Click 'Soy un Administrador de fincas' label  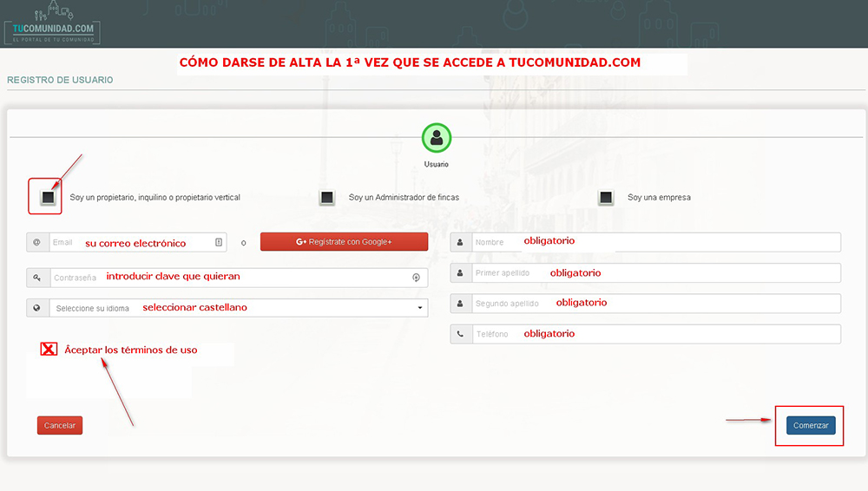point(404,197)
